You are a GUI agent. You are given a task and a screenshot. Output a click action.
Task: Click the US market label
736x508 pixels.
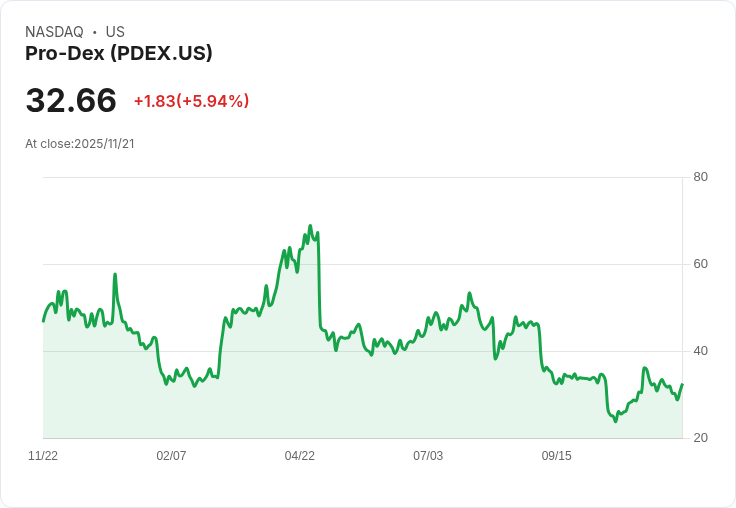click(115, 32)
